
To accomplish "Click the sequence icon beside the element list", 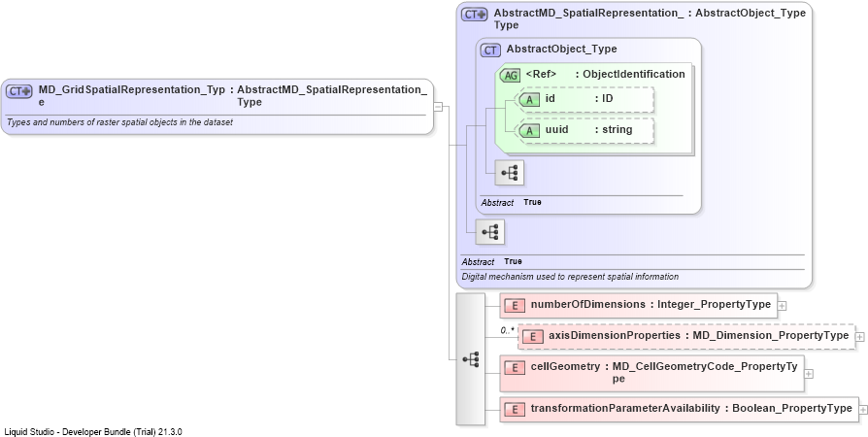I will tap(471, 359).
